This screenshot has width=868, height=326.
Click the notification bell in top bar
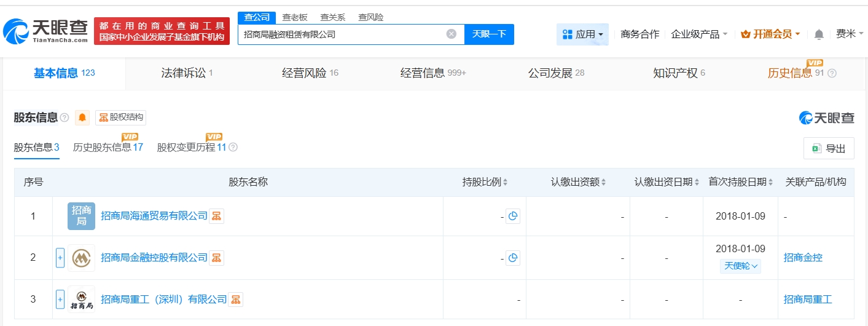pos(819,34)
